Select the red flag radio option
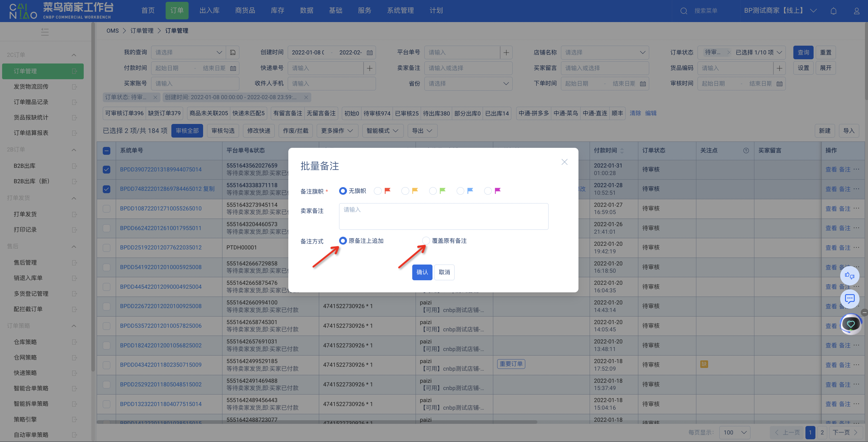 click(378, 191)
